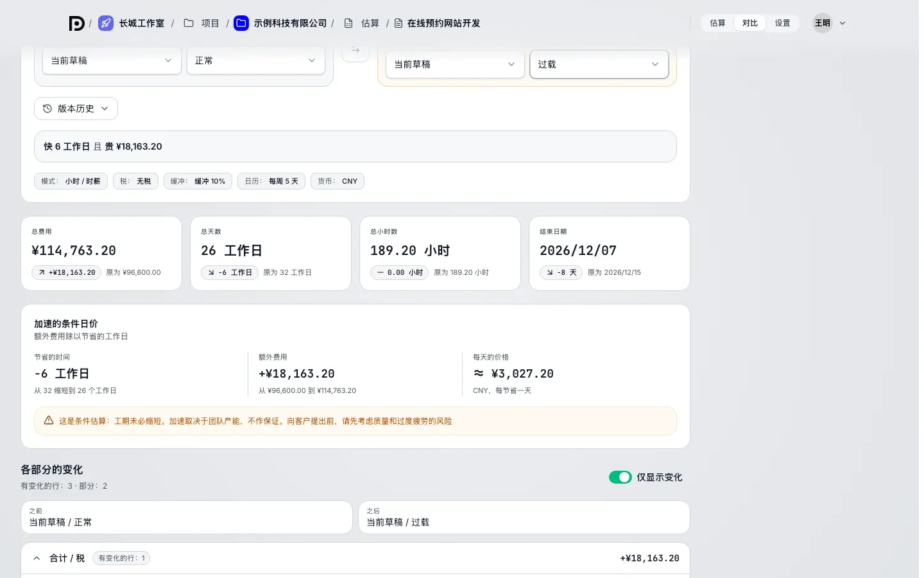Click the warning triangle in the estimate notice
The height and width of the screenshot is (578, 924).
pos(49,421)
